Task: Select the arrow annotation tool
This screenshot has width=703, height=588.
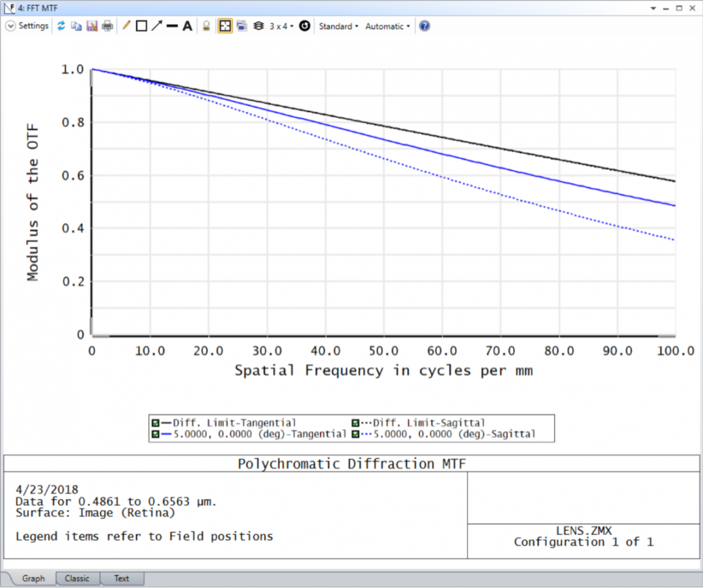Action: 156,25
